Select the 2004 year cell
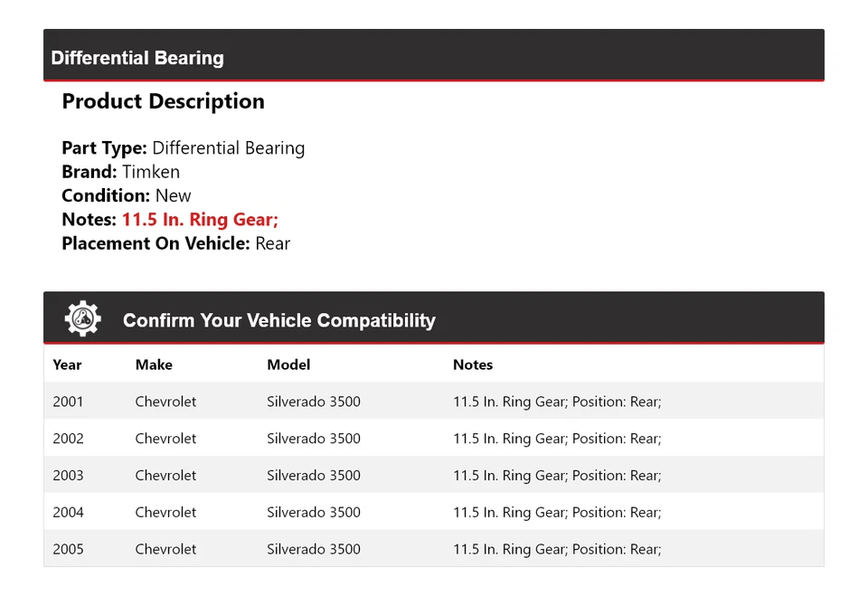This screenshot has height=596, width=868. pyautogui.click(x=68, y=512)
